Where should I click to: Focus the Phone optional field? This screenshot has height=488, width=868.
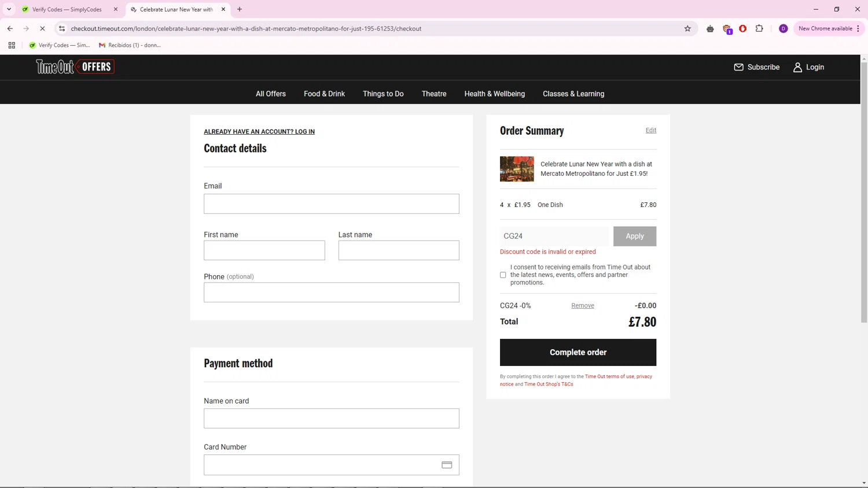point(332,292)
